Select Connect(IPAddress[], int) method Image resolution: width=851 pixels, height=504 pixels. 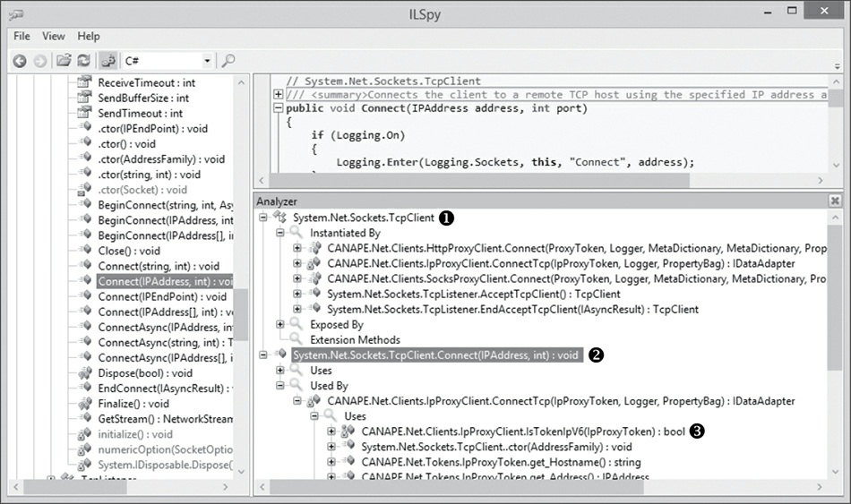tap(166, 312)
